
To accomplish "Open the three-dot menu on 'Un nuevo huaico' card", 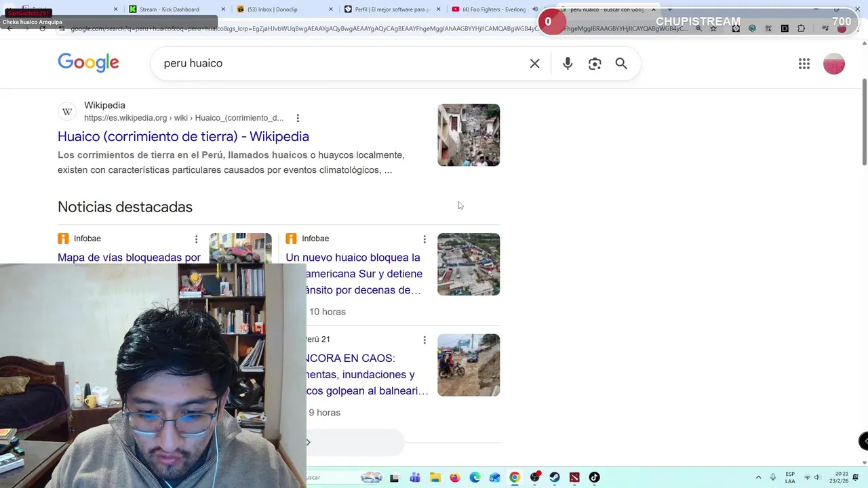I will tap(425, 239).
